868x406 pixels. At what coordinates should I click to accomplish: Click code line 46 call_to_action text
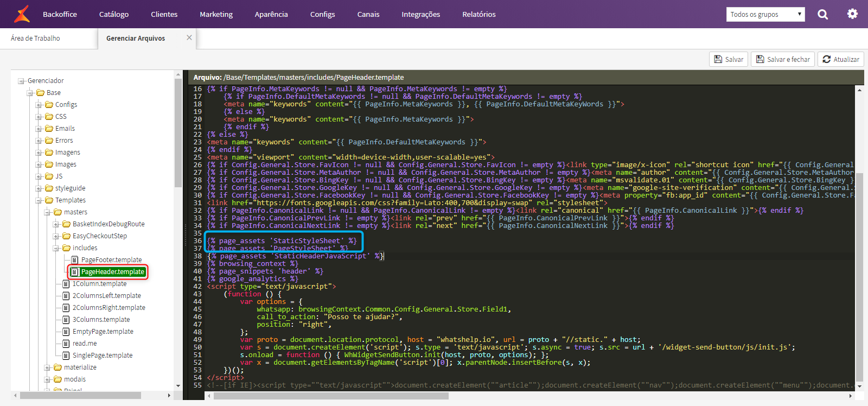coord(330,316)
